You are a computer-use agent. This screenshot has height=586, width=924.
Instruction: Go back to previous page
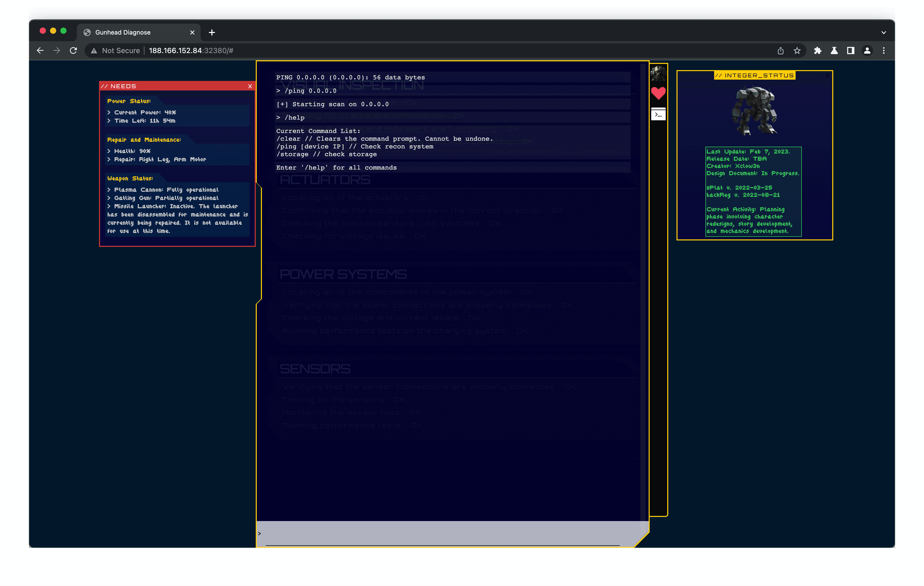[40, 51]
